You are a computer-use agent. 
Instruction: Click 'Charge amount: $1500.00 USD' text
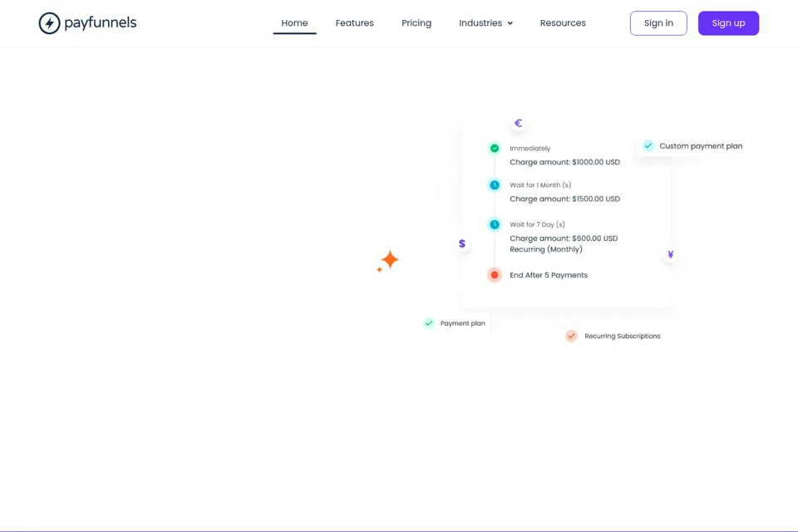click(x=565, y=199)
